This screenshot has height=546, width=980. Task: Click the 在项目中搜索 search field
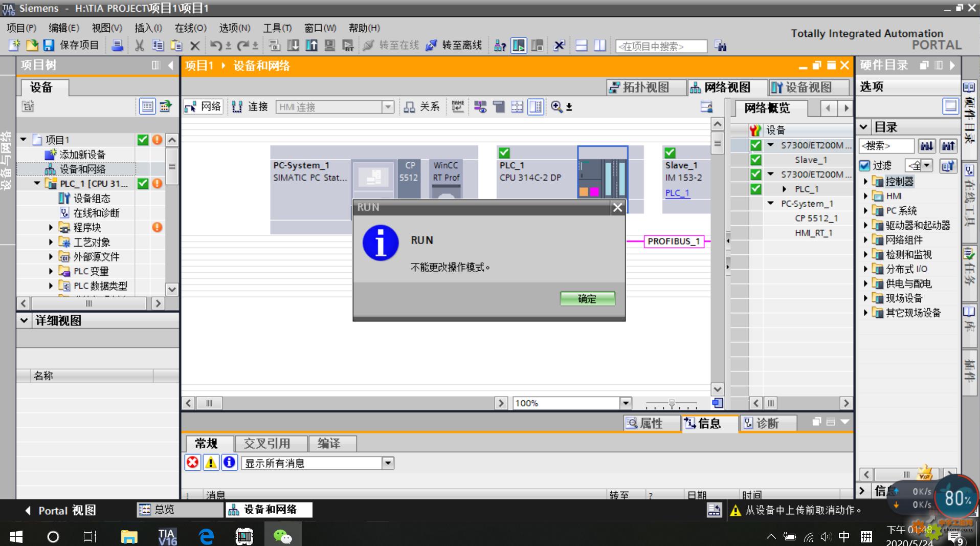661,46
